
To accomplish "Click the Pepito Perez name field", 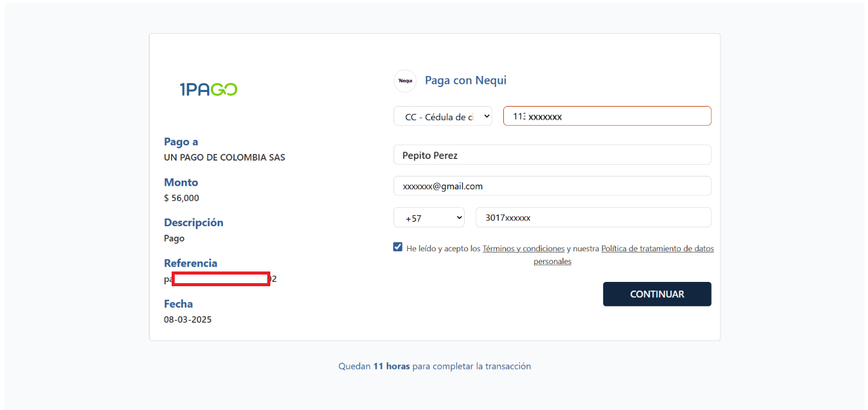I will 552,155.
